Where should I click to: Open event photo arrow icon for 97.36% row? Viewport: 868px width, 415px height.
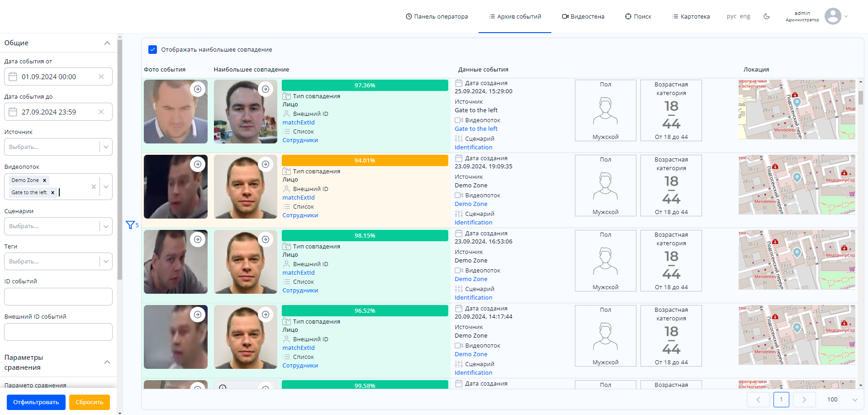click(198, 89)
